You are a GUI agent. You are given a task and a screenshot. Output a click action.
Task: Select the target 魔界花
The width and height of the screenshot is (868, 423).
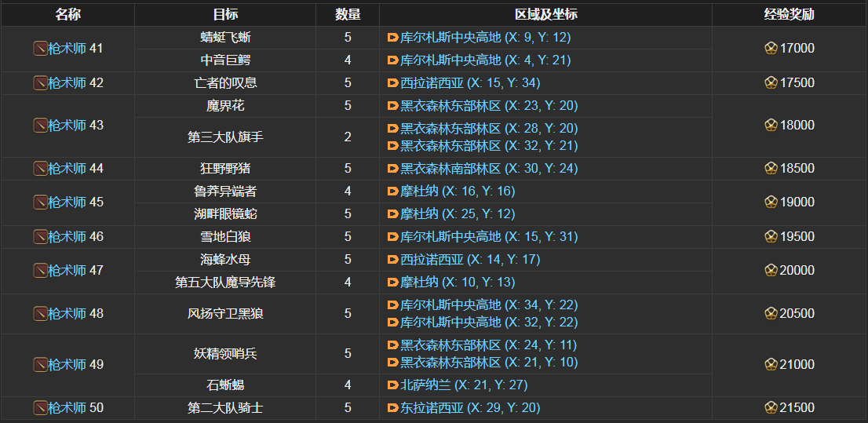225,106
